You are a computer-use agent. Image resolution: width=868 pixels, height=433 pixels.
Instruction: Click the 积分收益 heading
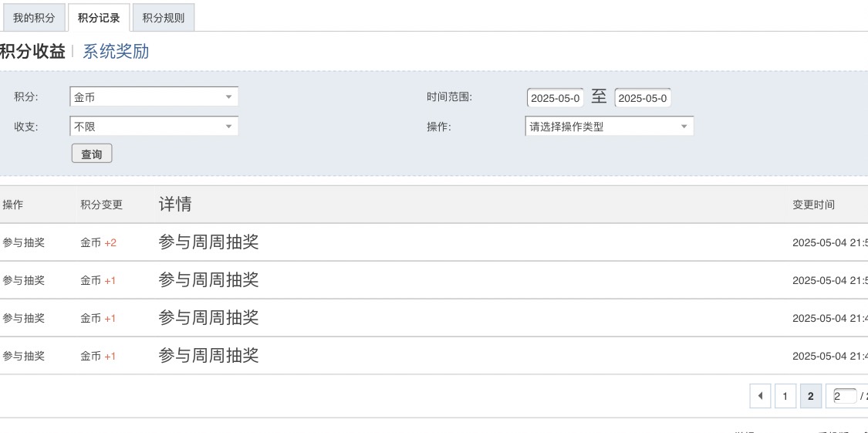tap(32, 52)
